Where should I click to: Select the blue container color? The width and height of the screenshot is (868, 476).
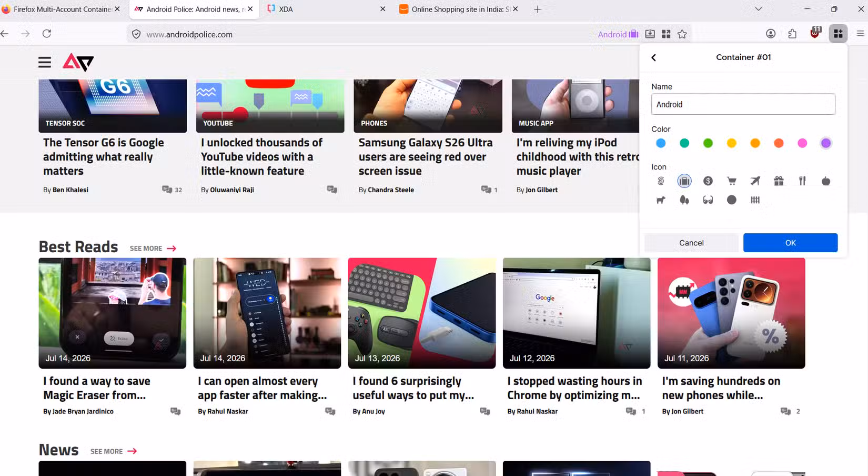pos(661,143)
